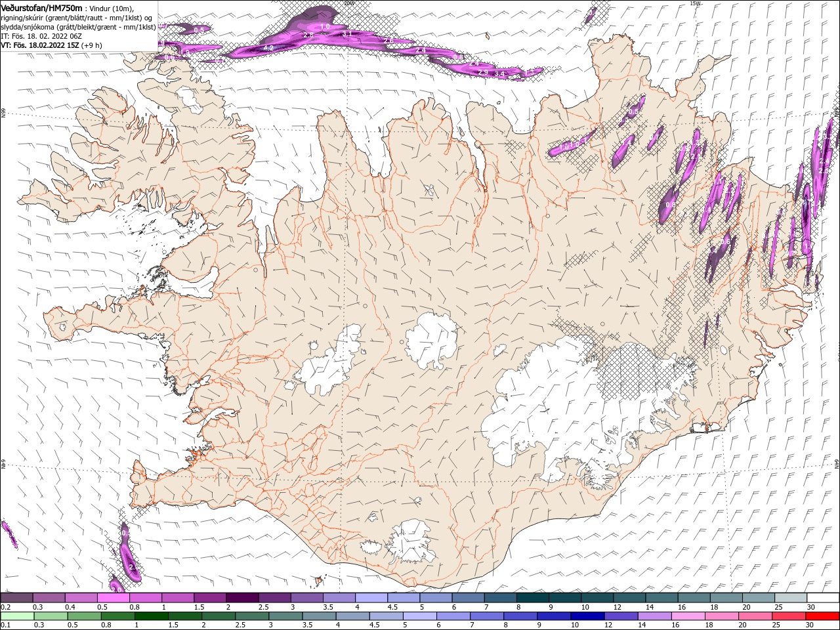Select the light pink 16 rain scale swatch
This screenshot has height=630, width=840.
click(x=688, y=616)
